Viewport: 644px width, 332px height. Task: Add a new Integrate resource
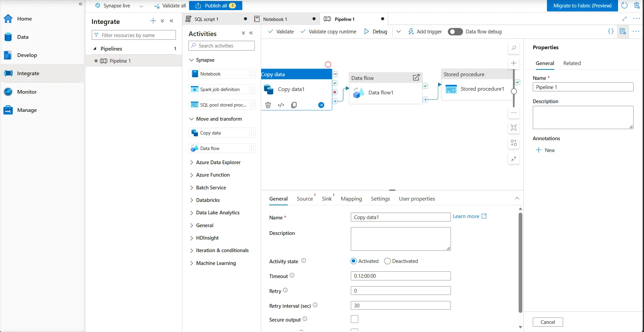(x=153, y=21)
